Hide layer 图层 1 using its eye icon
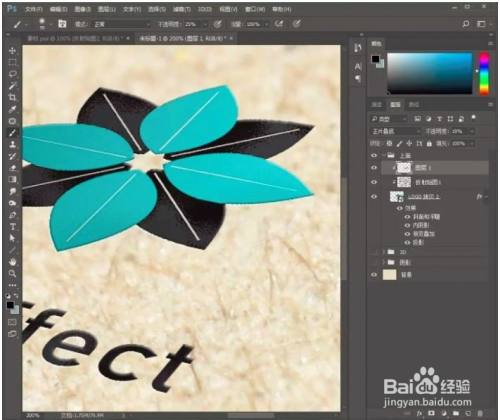The width and height of the screenshot is (500, 420). click(374, 168)
